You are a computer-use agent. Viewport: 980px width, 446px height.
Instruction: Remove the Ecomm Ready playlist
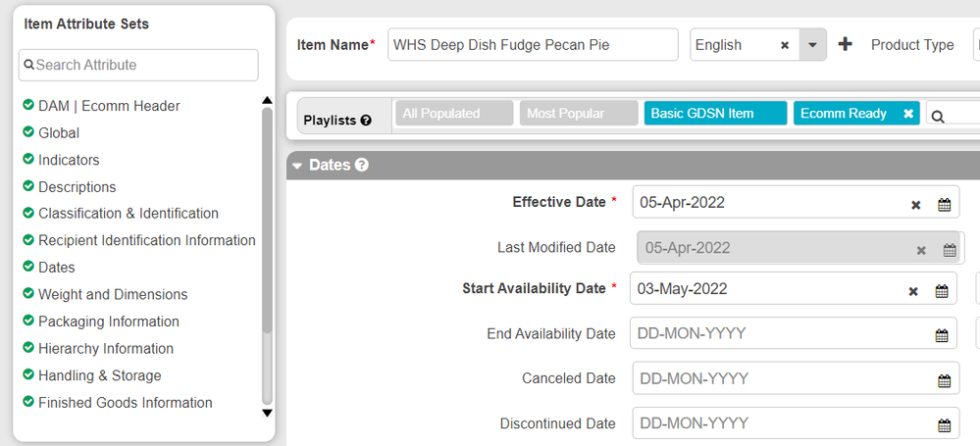point(908,114)
